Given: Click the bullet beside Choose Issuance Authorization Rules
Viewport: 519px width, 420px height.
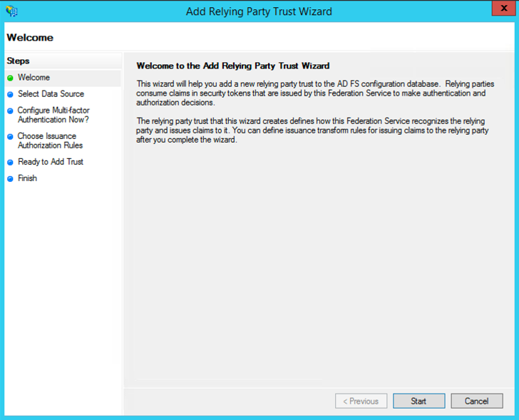Looking at the screenshot, I should pyautogui.click(x=10, y=137).
